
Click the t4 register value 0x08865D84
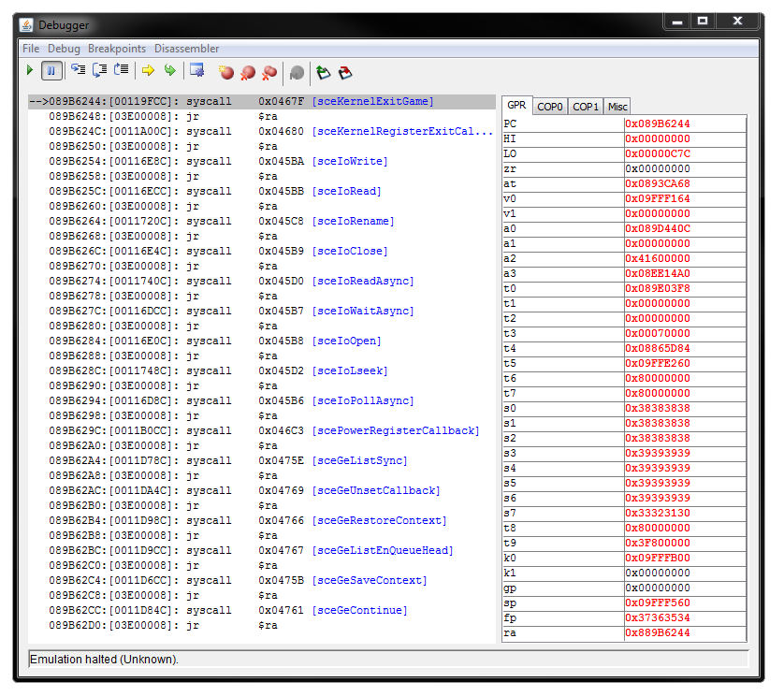click(x=685, y=349)
